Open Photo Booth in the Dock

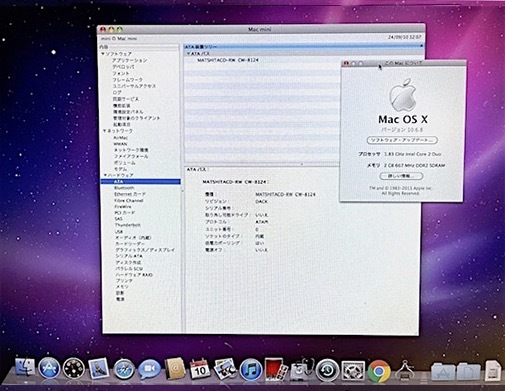pyautogui.click(x=276, y=370)
